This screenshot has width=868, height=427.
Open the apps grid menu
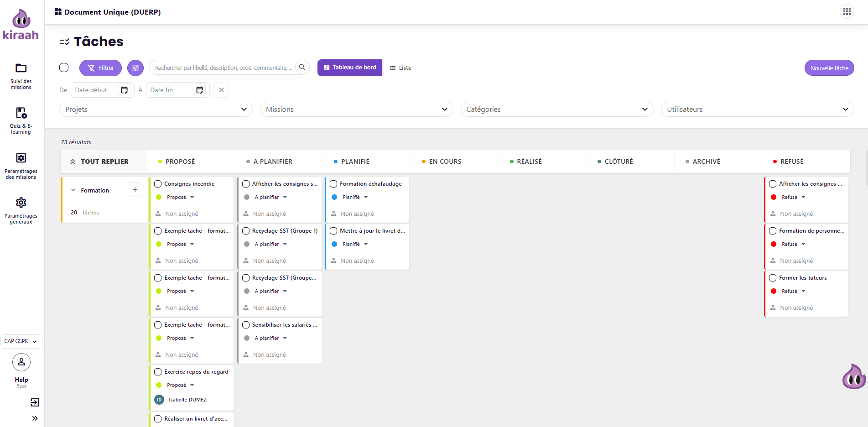847,11
